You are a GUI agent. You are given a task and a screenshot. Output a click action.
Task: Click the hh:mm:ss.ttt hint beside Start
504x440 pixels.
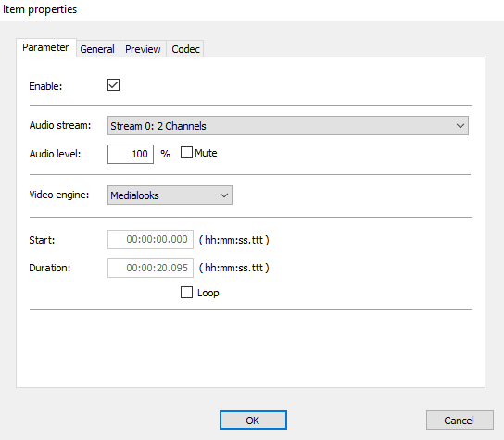(234, 240)
